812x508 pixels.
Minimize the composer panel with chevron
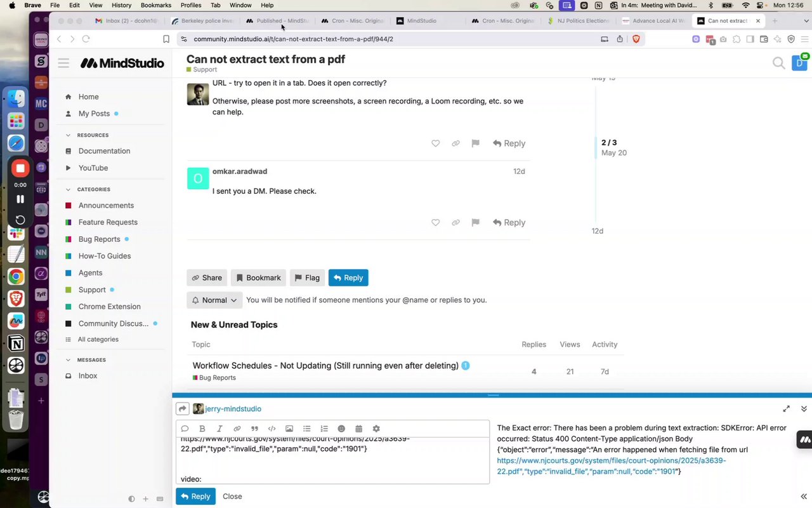(804, 409)
